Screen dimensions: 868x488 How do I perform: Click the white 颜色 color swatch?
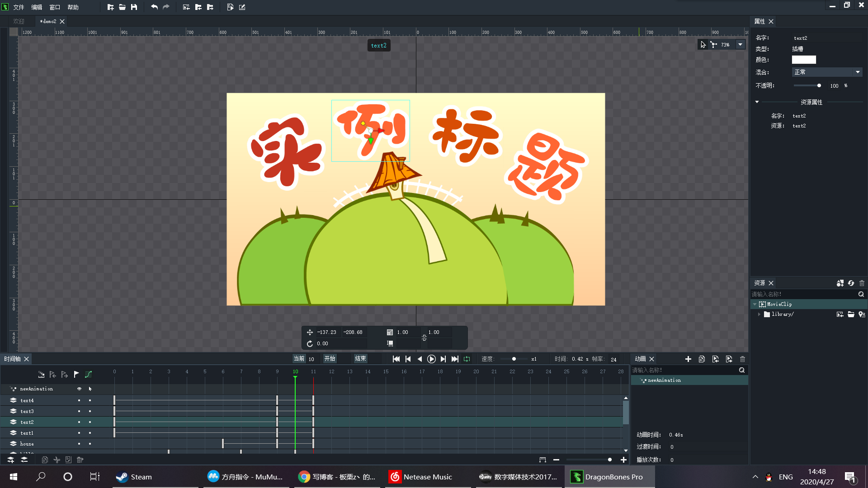coord(804,60)
